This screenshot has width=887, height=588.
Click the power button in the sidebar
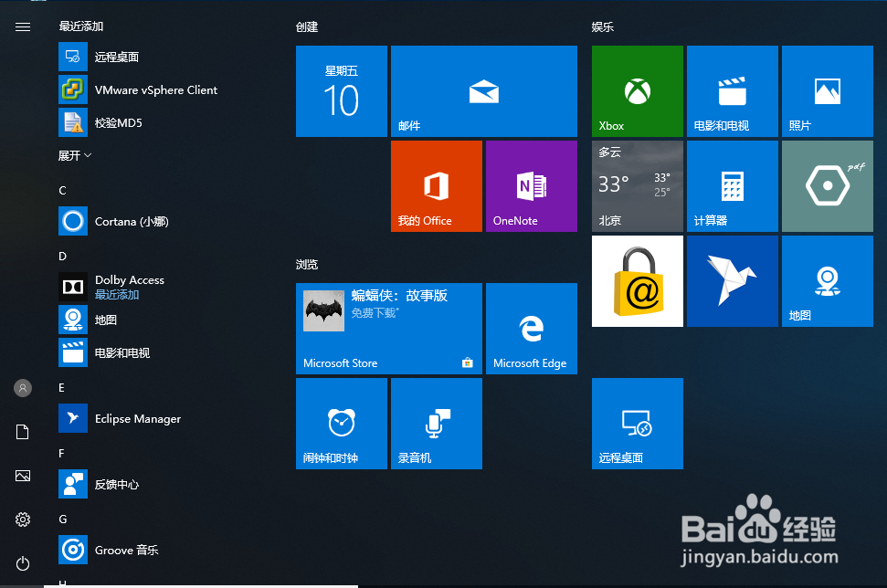tap(22, 563)
